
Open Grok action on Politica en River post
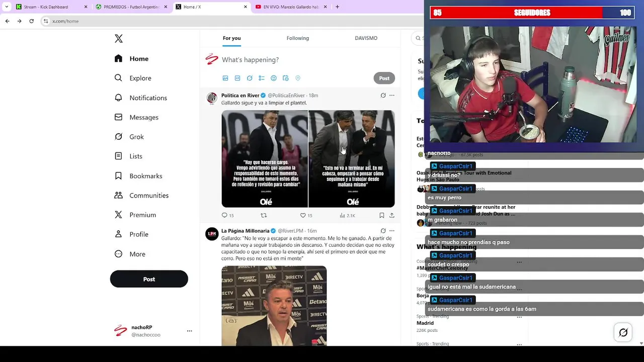click(383, 95)
